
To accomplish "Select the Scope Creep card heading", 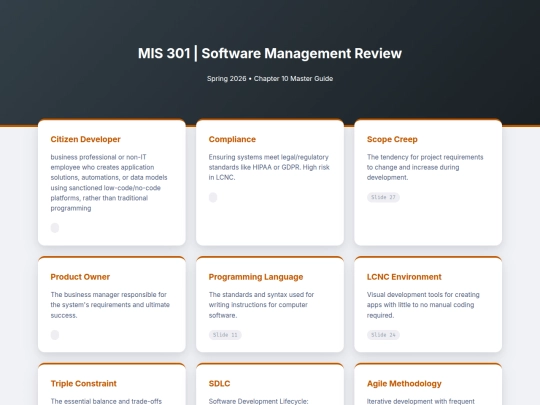I will coord(392,139).
